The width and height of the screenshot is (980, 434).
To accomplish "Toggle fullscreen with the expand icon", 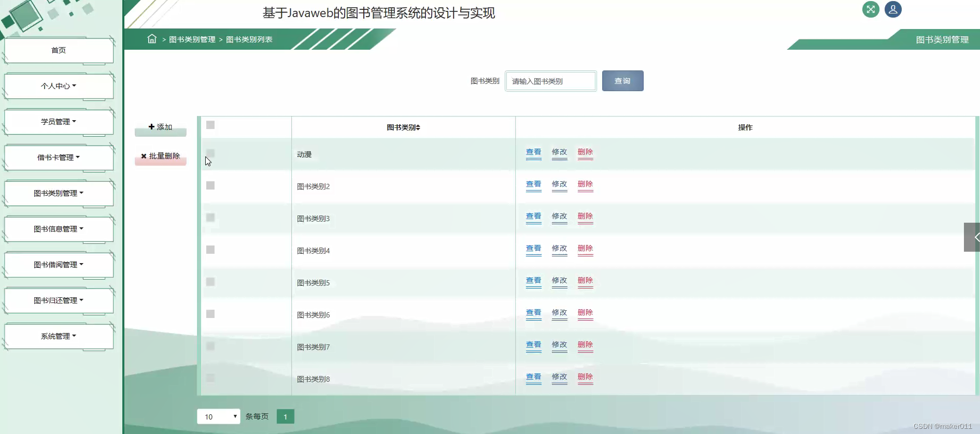I will [x=871, y=9].
